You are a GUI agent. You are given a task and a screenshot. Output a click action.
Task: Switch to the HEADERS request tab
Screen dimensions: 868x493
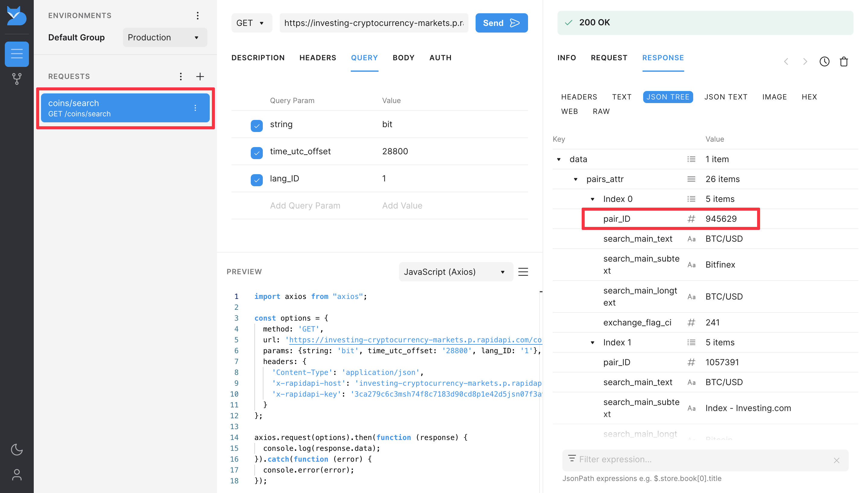coord(318,58)
